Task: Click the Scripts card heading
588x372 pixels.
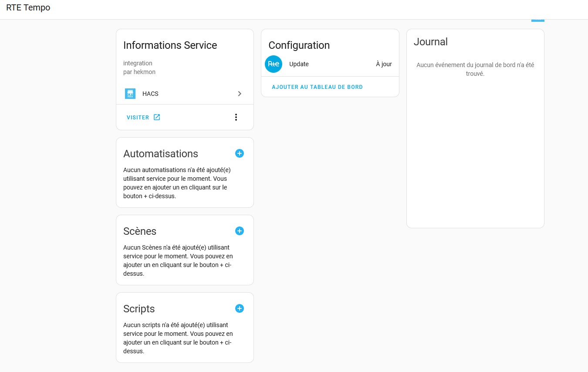Action: coord(139,309)
